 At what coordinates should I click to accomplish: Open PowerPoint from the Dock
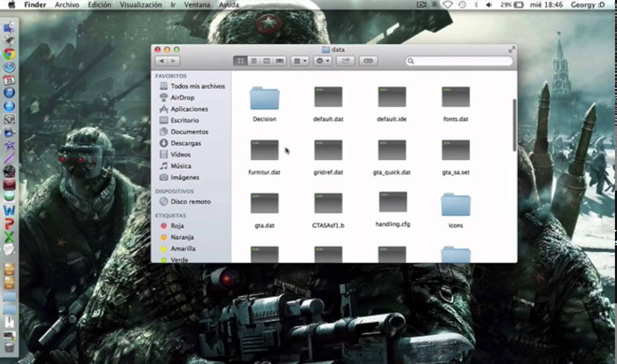point(9,223)
